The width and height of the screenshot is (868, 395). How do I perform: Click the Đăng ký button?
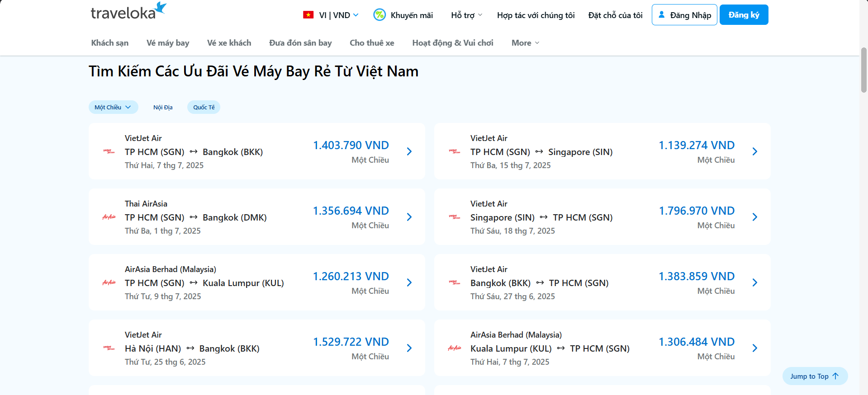pyautogui.click(x=744, y=15)
